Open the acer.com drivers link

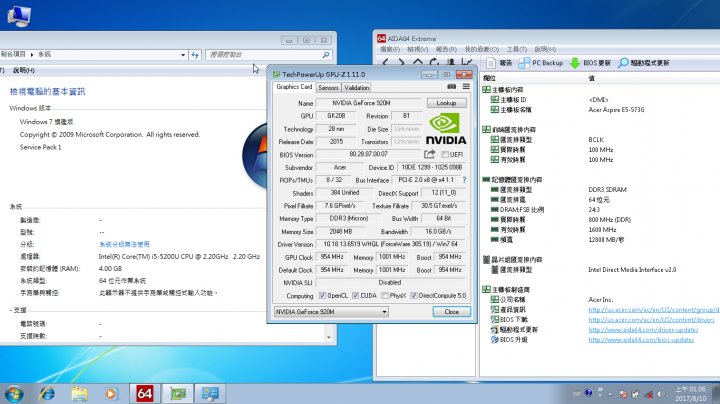point(651,320)
